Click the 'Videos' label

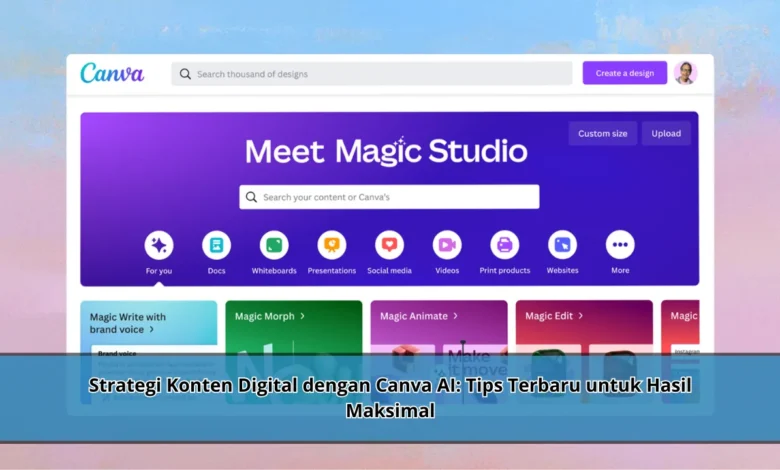click(x=447, y=271)
